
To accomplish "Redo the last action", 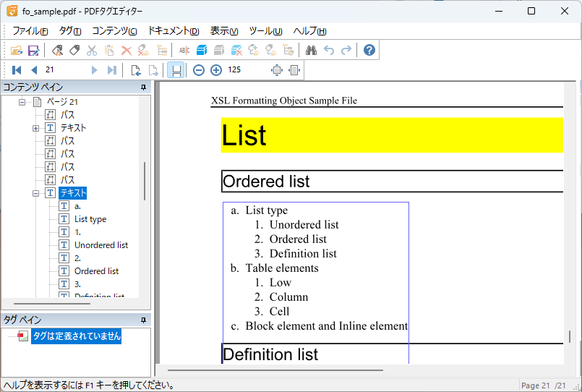I will pos(346,50).
